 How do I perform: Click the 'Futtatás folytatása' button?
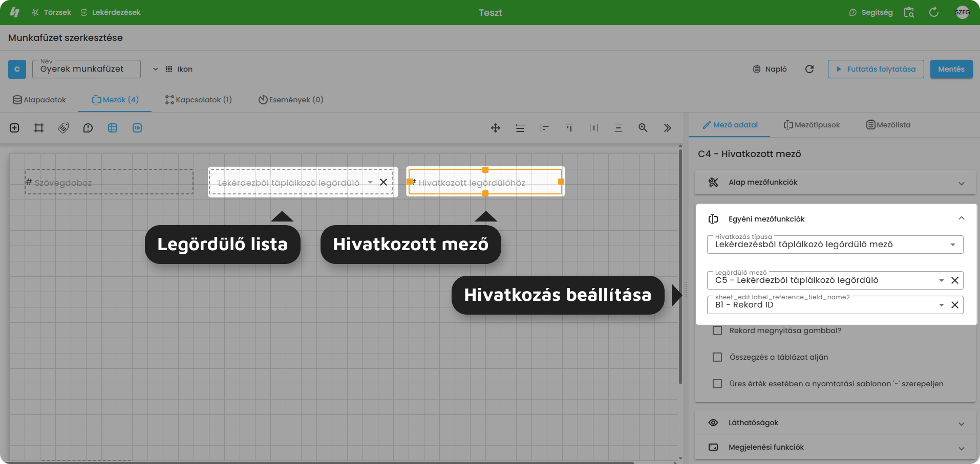coord(876,69)
